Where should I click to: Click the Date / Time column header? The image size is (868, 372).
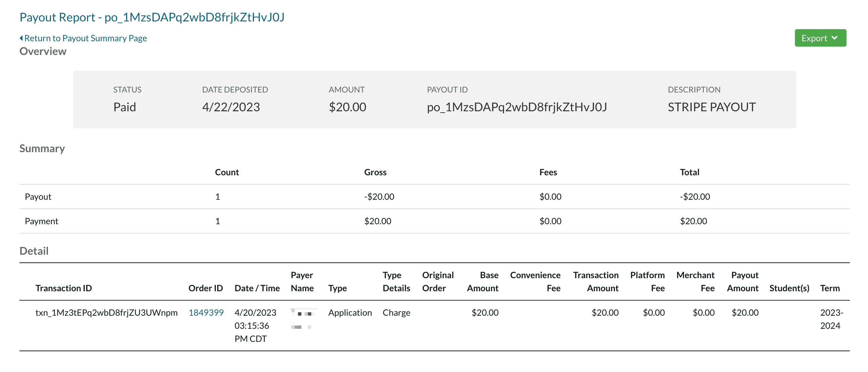(257, 288)
